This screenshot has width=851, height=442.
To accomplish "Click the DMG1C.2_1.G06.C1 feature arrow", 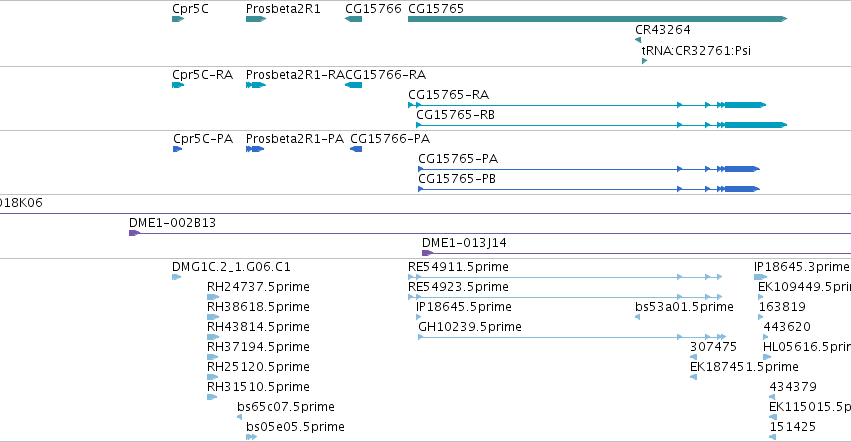I will coord(176,277).
